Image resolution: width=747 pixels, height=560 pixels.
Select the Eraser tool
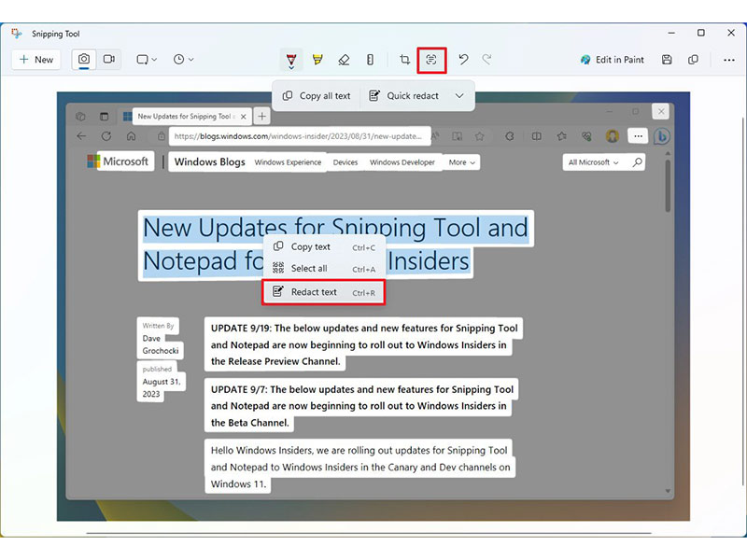344,60
